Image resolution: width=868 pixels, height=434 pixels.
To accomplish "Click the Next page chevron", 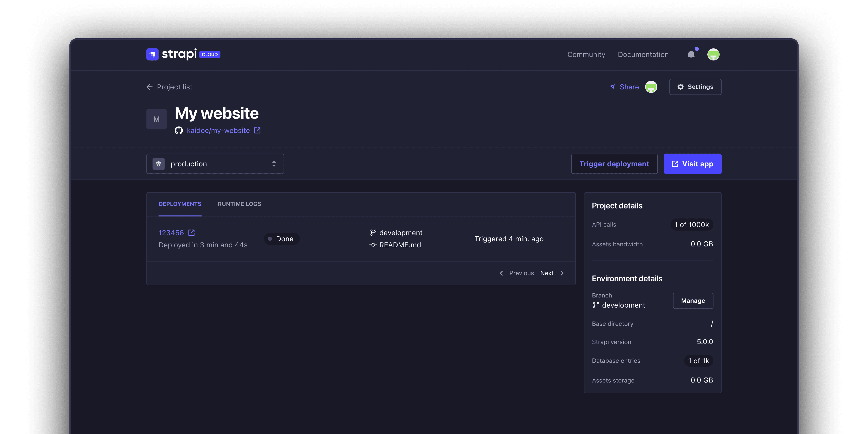I will 562,273.
